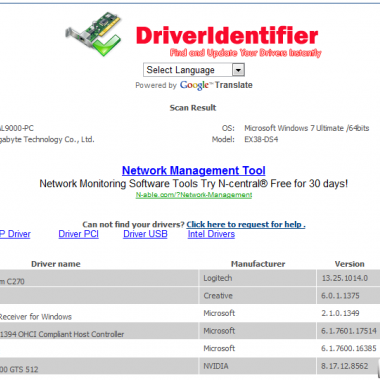
Task: Click the Microsoft Windows 7 Ultimate OS text
Action: 307,128
